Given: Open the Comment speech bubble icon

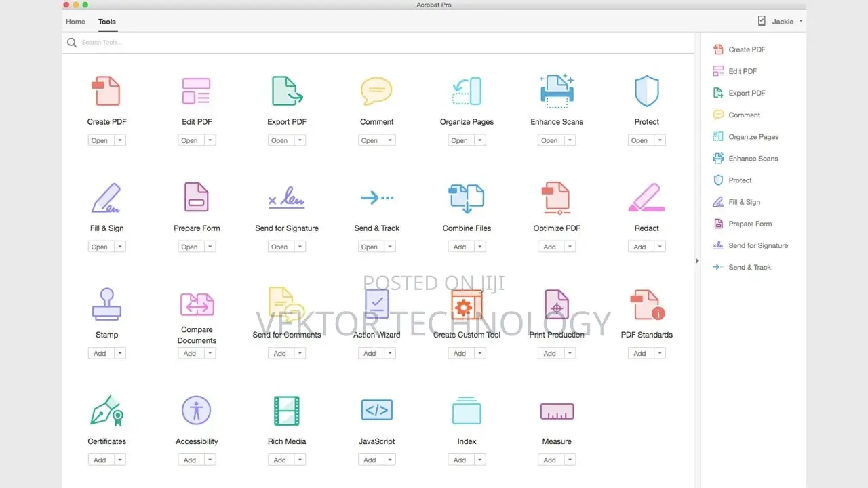Looking at the screenshot, I should coord(376,91).
